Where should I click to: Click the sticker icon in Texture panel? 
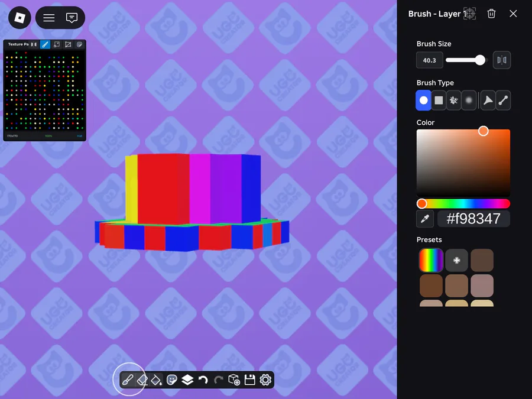click(79, 44)
